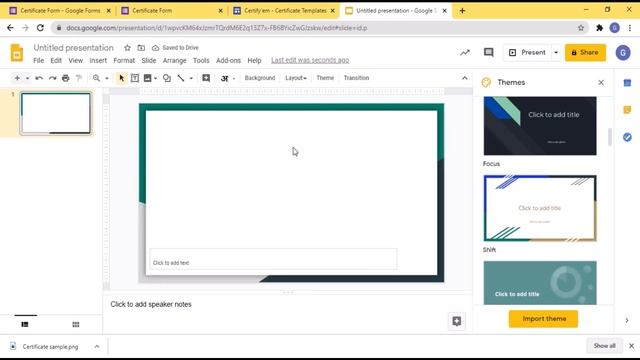This screenshot has height=360, width=640.
Task: Collapse the menus with the chevron
Action: pyautogui.click(x=464, y=78)
